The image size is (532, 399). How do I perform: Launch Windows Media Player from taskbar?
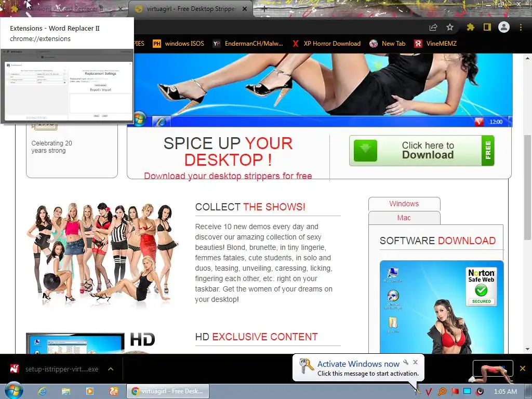pos(89,391)
